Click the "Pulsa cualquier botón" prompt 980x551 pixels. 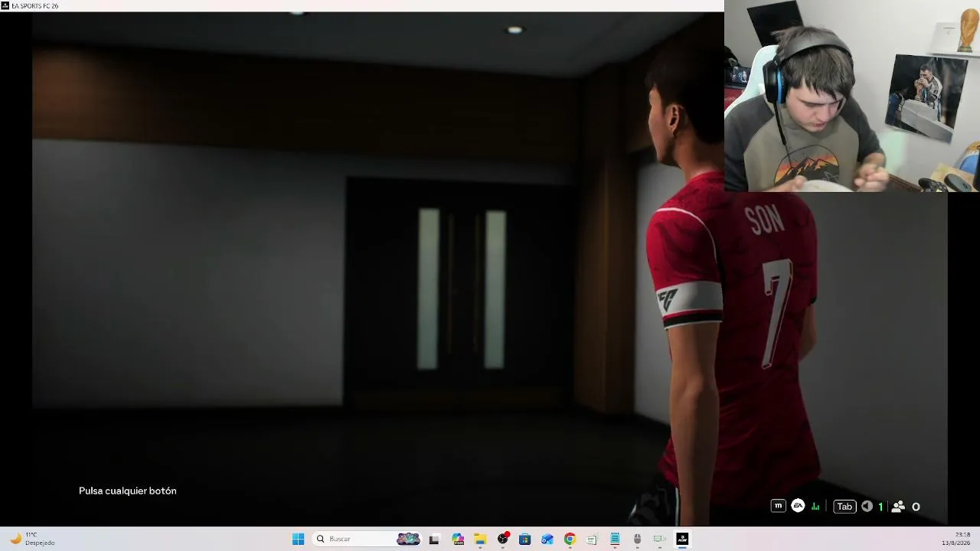pyautogui.click(x=128, y=491)
